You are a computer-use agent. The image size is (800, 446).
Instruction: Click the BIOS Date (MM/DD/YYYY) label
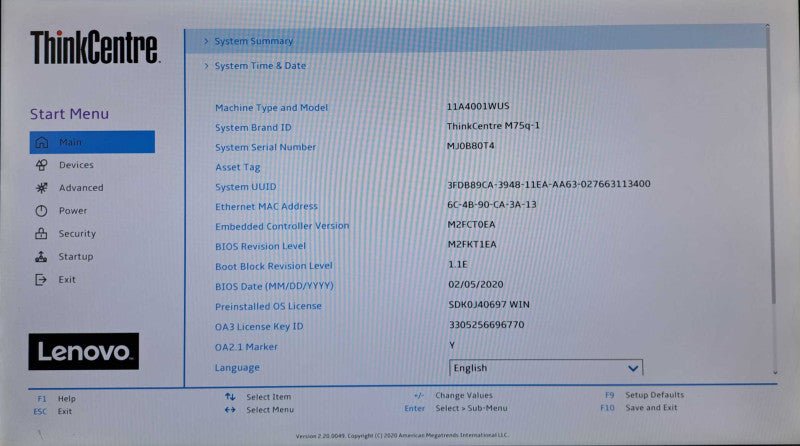[x=274, y=286]
